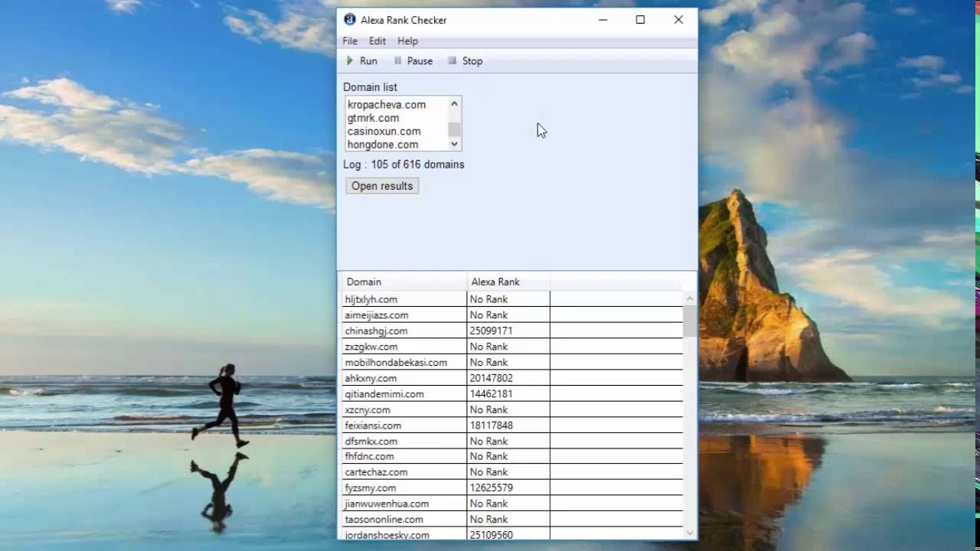The height and width of the screenshot is (551, 980).
Task: Click the rank value 12625579
Action: 491,487
